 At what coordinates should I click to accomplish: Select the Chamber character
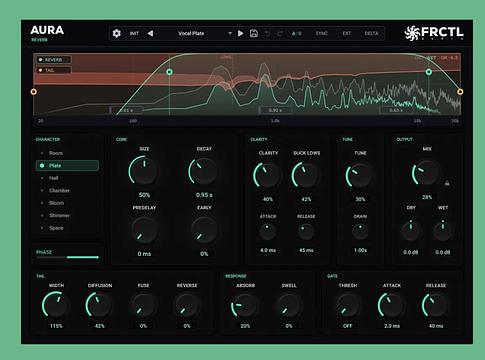click(67, 191)
